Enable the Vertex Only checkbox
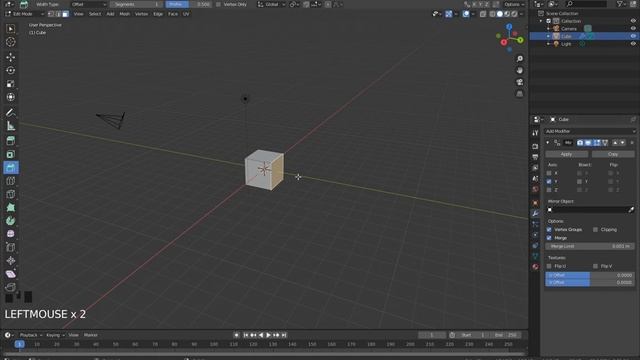The image size is (640, 360). pos(218,4)
